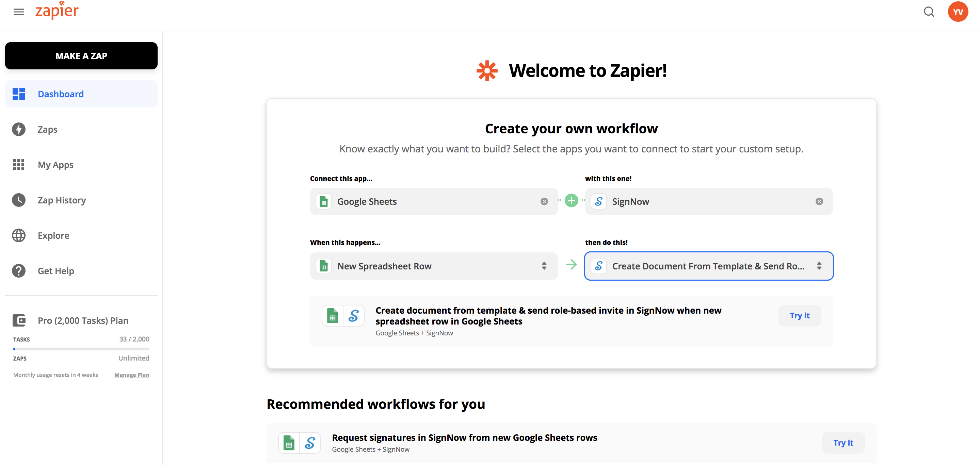Click the green plus connector icon
This screenshot has height=465, width=980.
coord(571,200)
